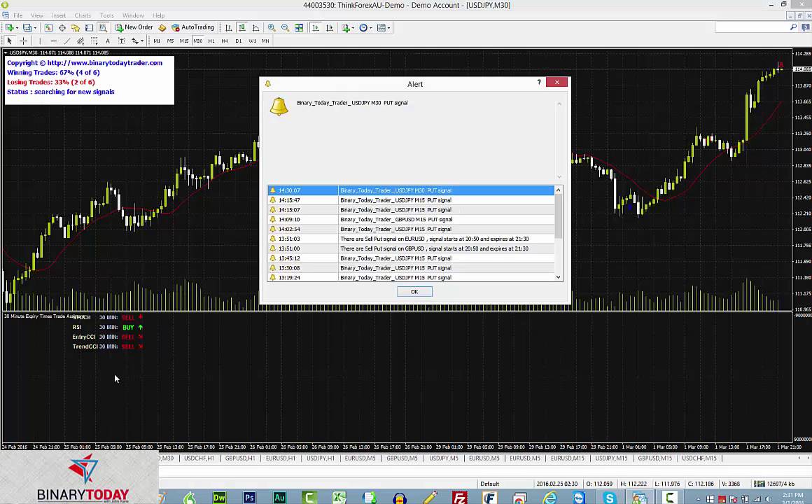Open Dreamweaver from the taskbar
The width and height of the screenshot is (812, 504).
(x=220, y=497)
